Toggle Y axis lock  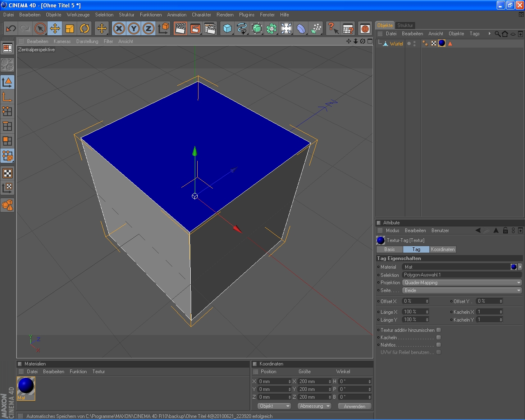(x=134, y=28)
